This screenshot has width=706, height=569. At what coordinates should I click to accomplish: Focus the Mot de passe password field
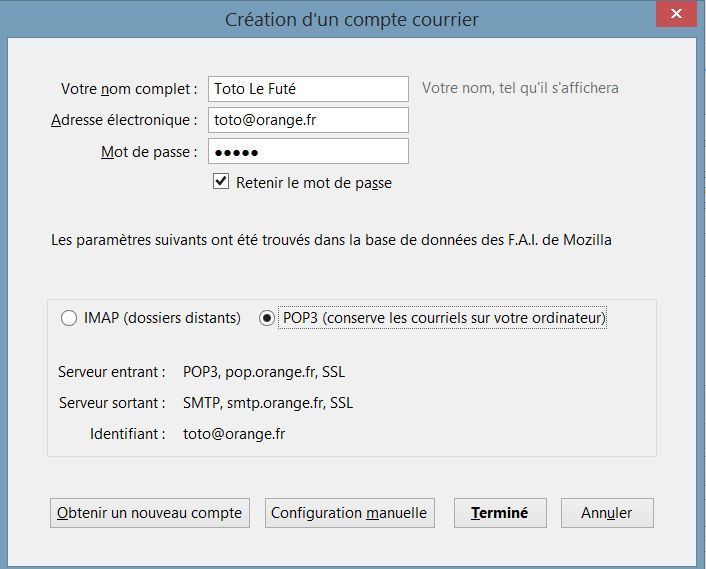click(308, 151)
